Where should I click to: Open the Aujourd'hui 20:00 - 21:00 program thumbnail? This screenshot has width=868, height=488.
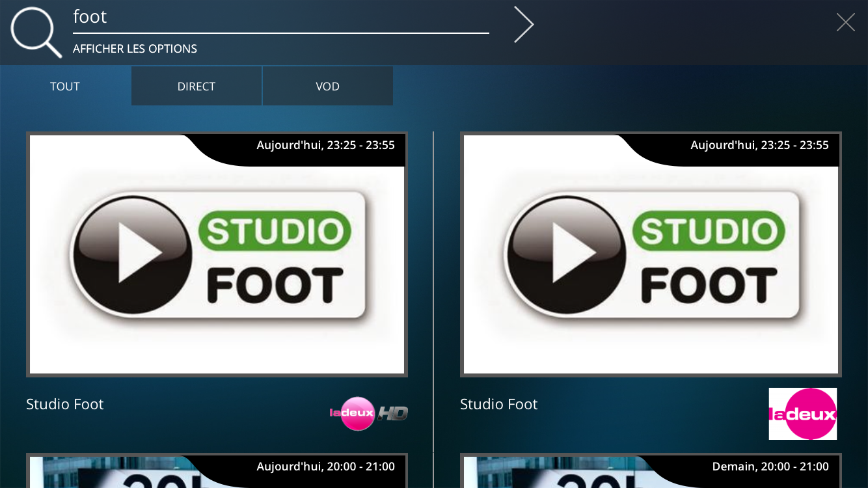coord(217,470)
